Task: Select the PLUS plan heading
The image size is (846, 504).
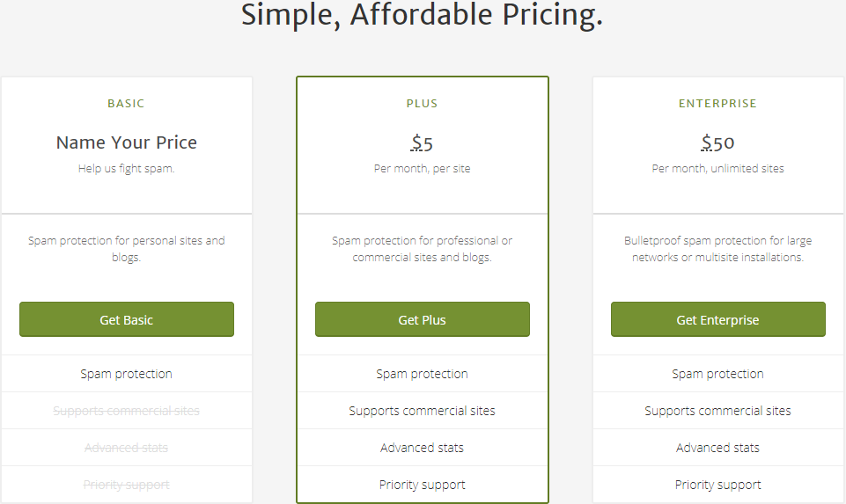Action: point(422,104)
